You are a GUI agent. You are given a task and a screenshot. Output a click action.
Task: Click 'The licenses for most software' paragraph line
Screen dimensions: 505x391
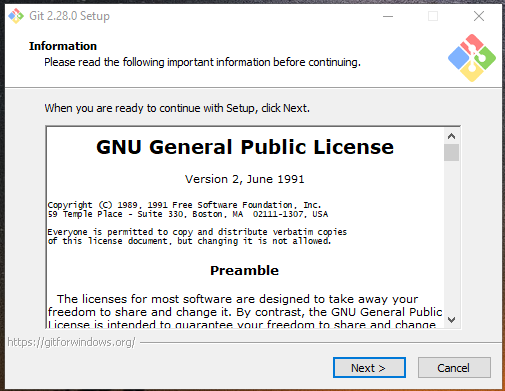click(237, 299)
